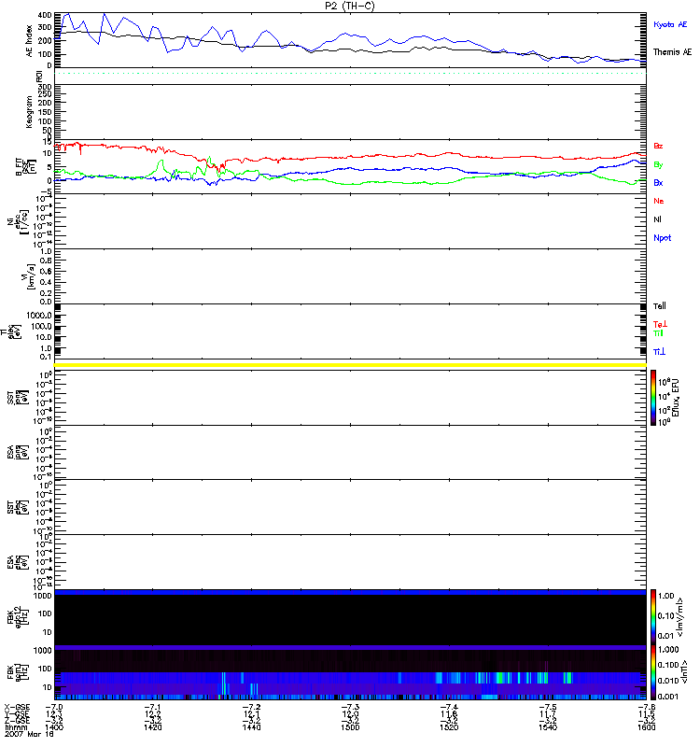Select the red Bz legend label
700x747 pixels.
tap(658, 146)
